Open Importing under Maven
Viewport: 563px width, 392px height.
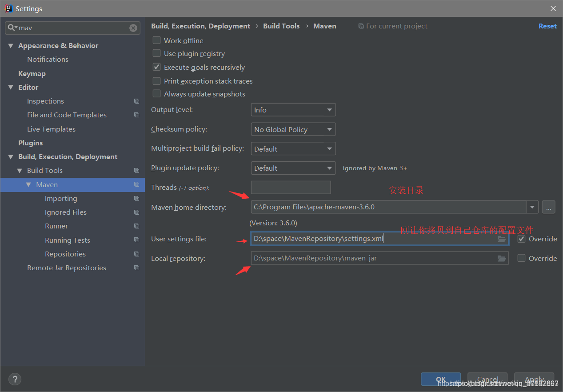61,199
